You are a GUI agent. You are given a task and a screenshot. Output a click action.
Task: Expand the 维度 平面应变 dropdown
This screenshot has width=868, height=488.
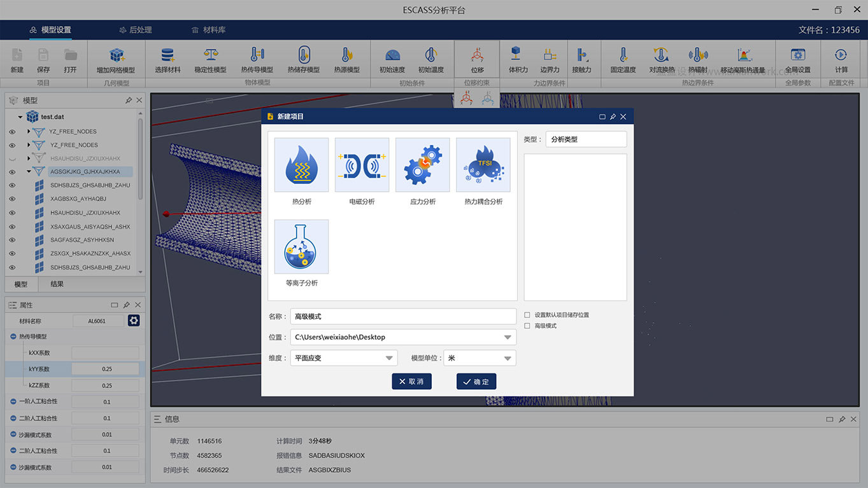click(x=388, y=358)
